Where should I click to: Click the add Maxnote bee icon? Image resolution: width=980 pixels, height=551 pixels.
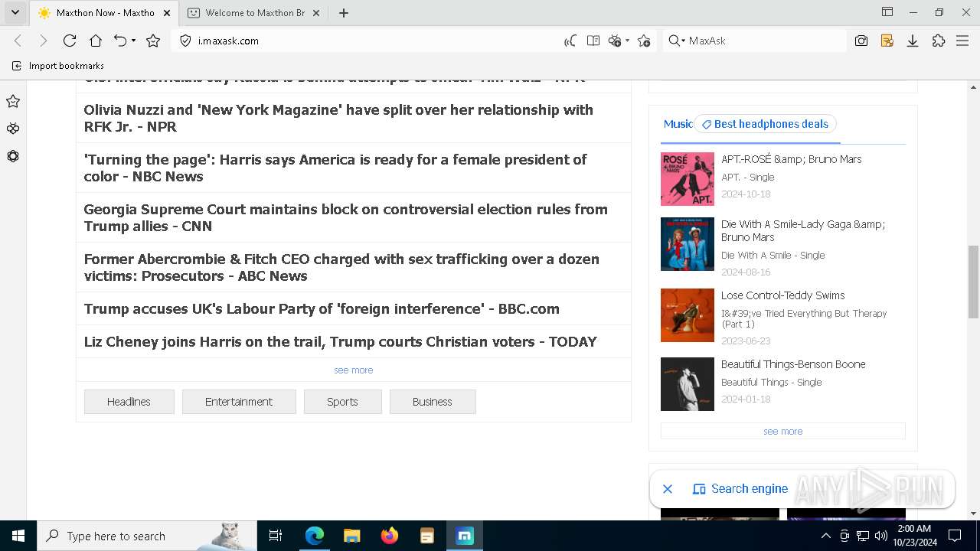click(x=615, y=41)
